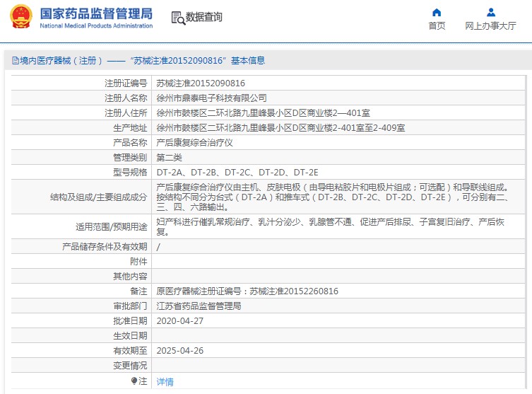The height and width of the screenshot is (394, 532).
Task: Open the 数据查询 search icon
Action: [x=178, y=18]
